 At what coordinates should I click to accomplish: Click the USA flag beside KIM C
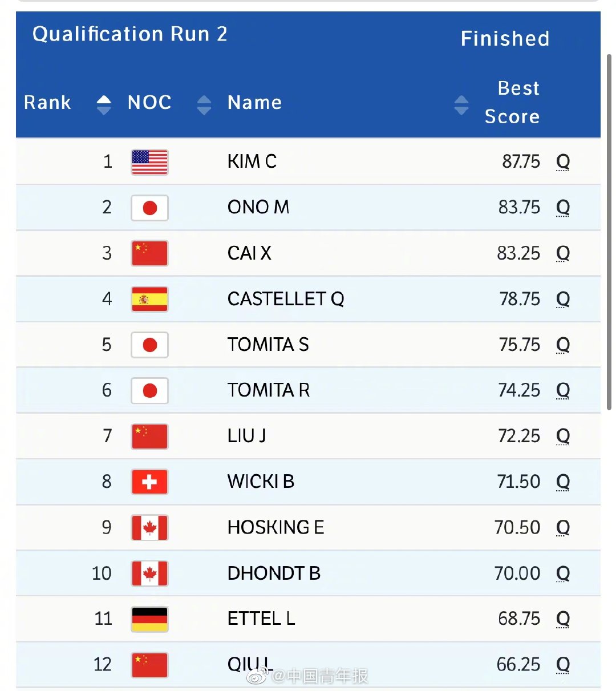(149, 162)
